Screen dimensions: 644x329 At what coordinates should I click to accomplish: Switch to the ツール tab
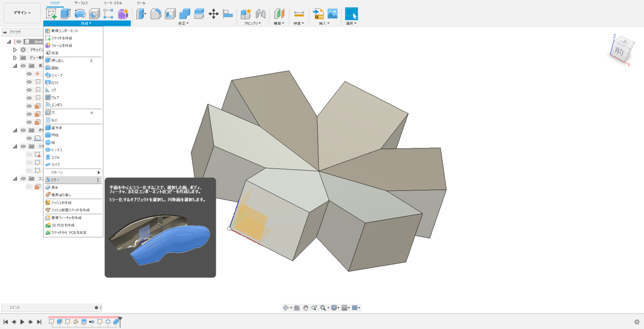(x=141, y=3)
